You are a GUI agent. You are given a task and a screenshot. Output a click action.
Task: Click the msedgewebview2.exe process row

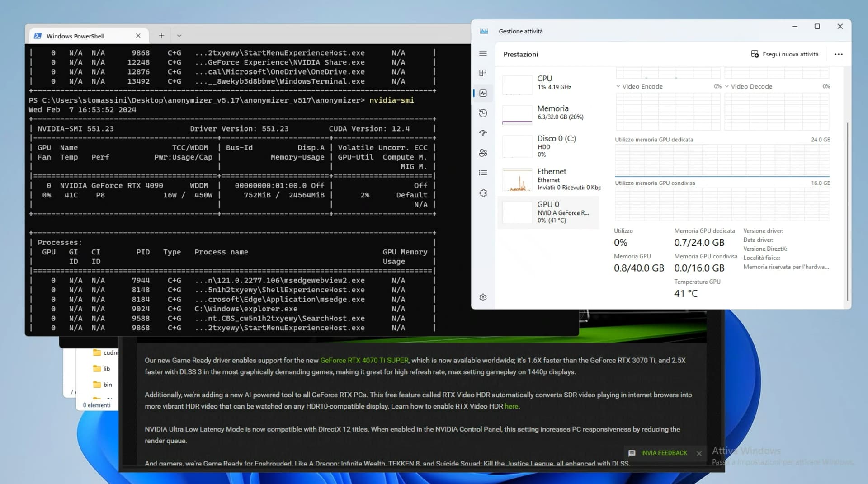tap(232, 281)
